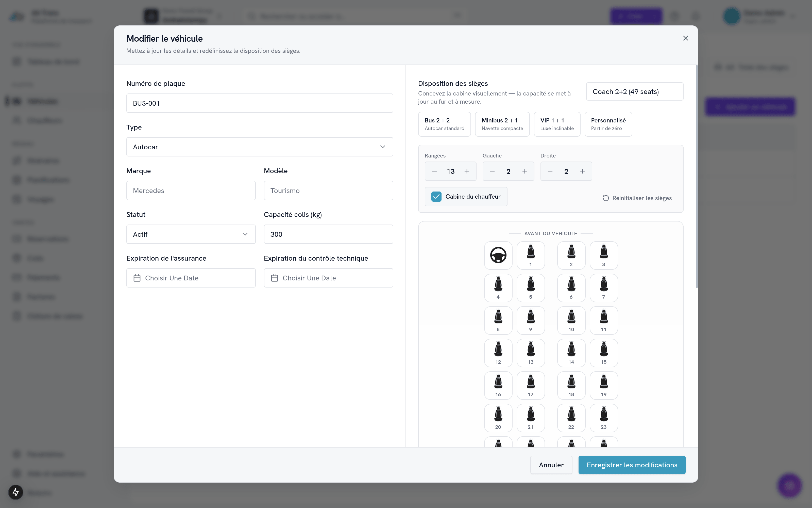
Task: Save with Enregistrer les modifications
Action: [x=632, y=465]
